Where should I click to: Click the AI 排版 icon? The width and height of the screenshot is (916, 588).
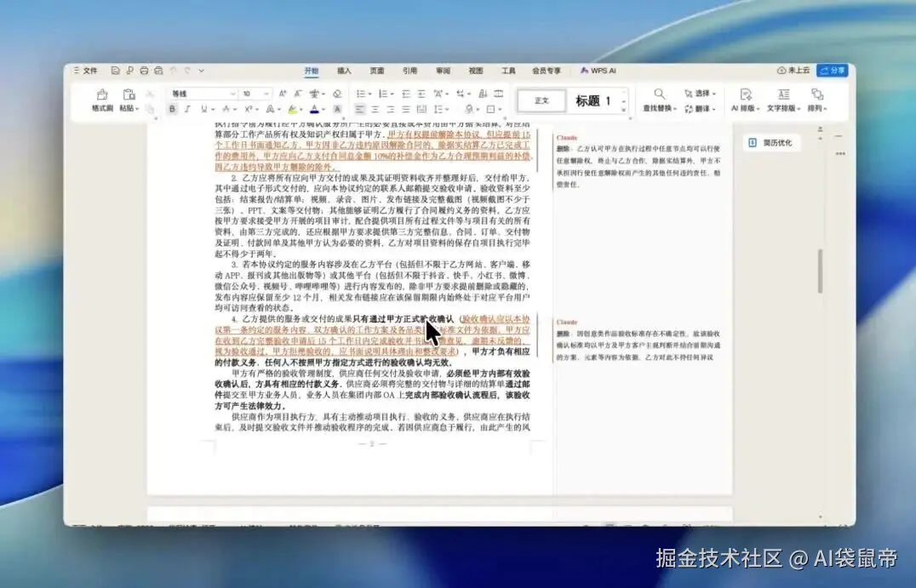point(746,94)
